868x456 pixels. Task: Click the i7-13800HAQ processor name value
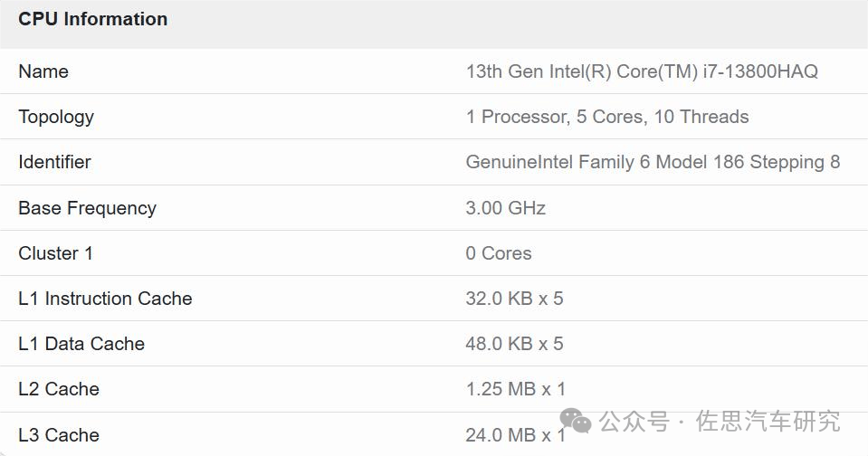pos(642,71)
